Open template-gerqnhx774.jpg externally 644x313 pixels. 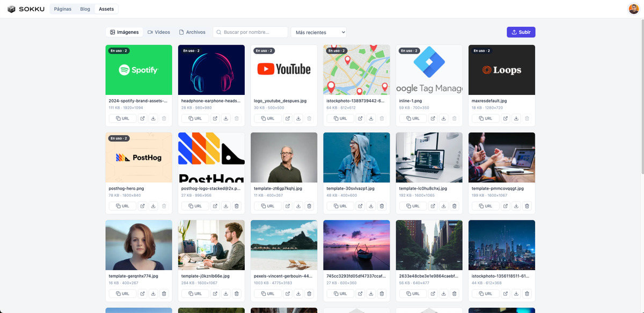pyautogui.click(x=143, y=294)
